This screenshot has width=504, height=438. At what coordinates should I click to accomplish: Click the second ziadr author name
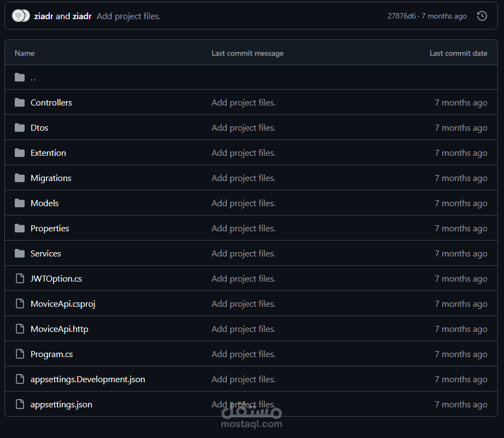(x=82, y=16)
